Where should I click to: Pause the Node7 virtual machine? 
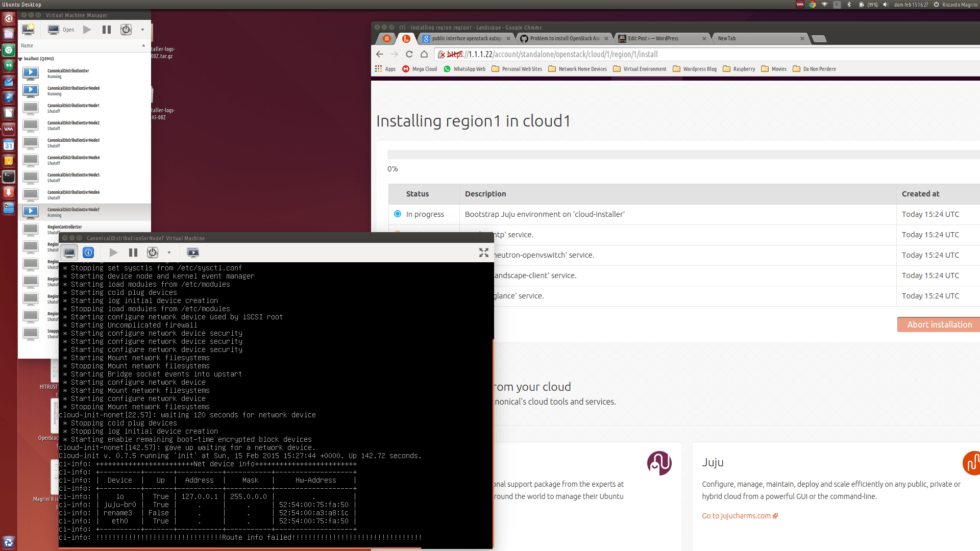(x=133, y=253)
